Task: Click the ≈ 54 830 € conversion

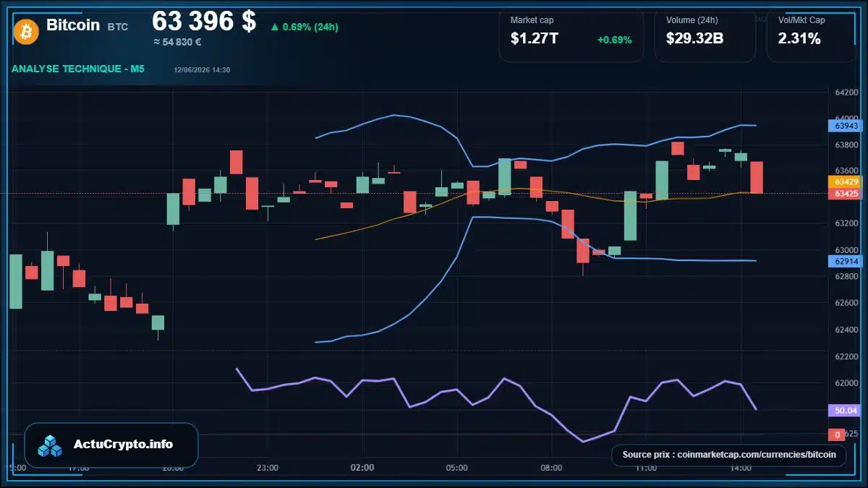Action: (x=177, y=42)
